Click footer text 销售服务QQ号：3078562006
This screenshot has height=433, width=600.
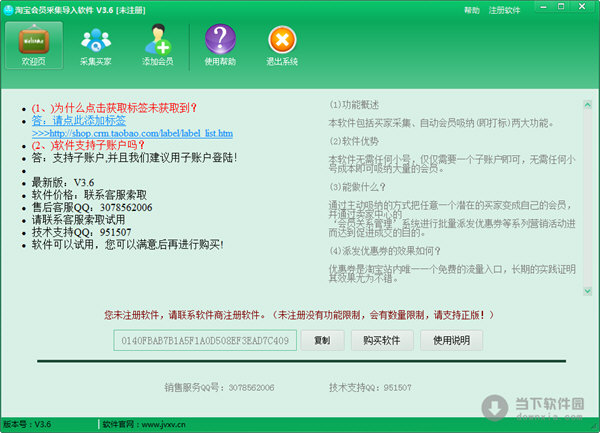click(219, 387)
